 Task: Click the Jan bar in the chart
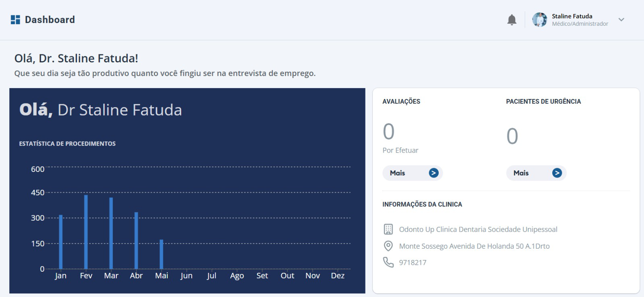point(61,241)
